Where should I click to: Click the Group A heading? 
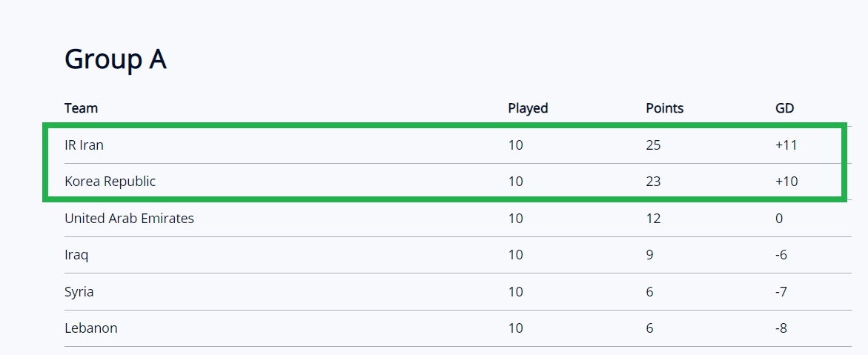tap(115, 59)
